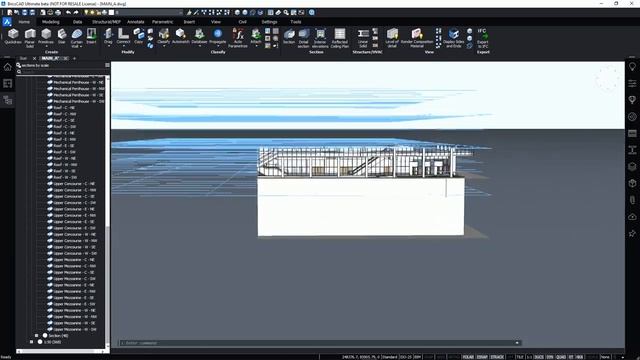Open the layer combo box in top toolbar
Viewport: 640px width, 360px height.
149,13
